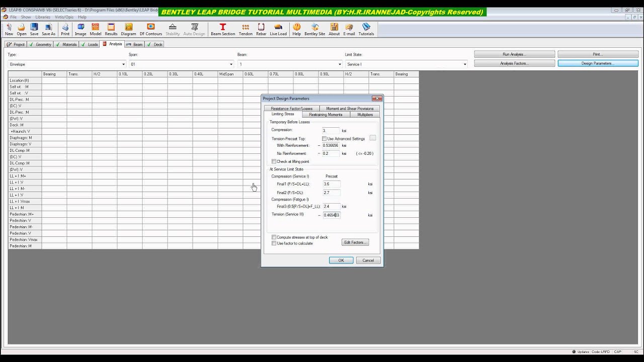Click the No Reinforcement value field
The height and width of the screenshot is (362, 644).
point(331,153)
